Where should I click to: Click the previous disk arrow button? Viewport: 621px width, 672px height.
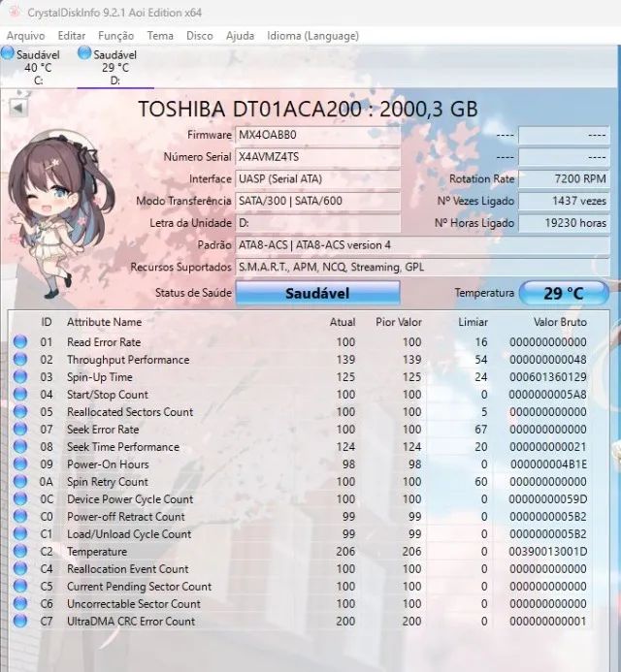[18, 108]
